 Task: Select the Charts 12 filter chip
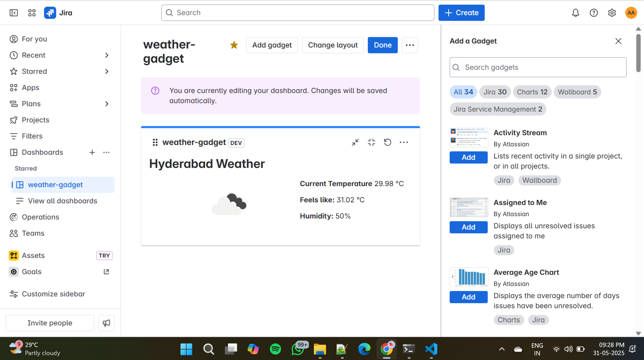tap(532, 92)
